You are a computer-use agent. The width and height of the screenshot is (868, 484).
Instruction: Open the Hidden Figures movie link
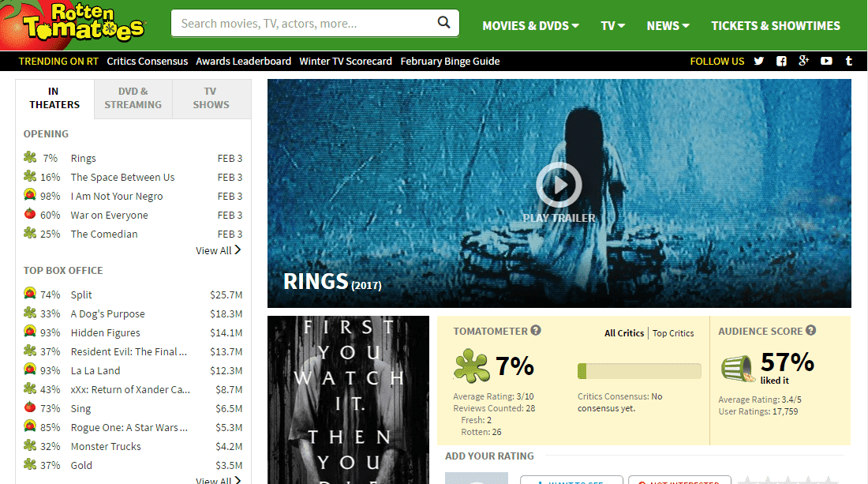[105, 332]
